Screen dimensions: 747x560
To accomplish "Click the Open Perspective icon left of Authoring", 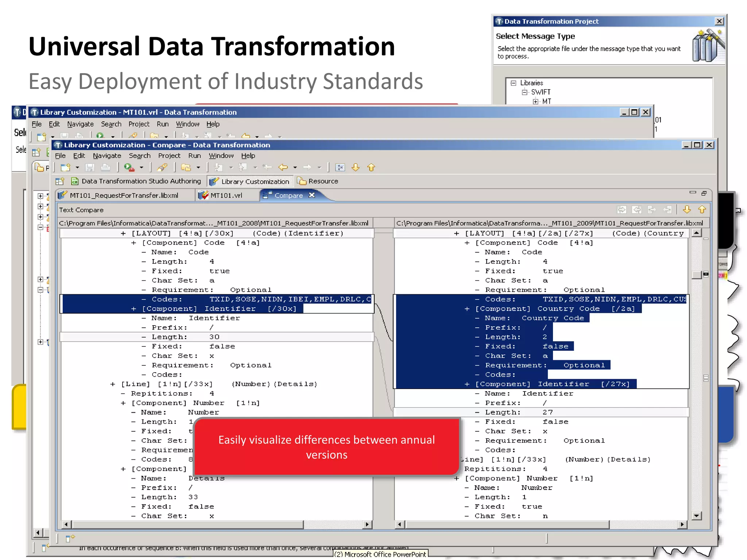I will click(x=60, y=181).
